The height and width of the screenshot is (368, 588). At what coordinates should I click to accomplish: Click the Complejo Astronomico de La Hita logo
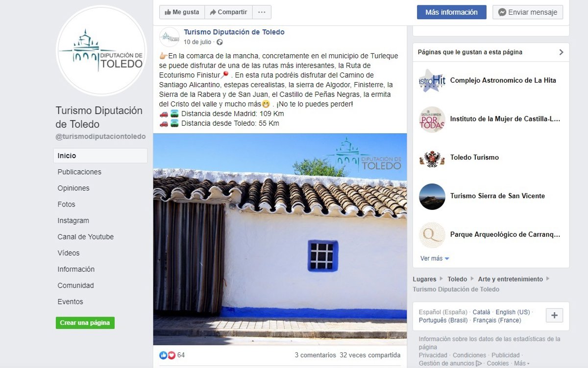click(432, 81)
